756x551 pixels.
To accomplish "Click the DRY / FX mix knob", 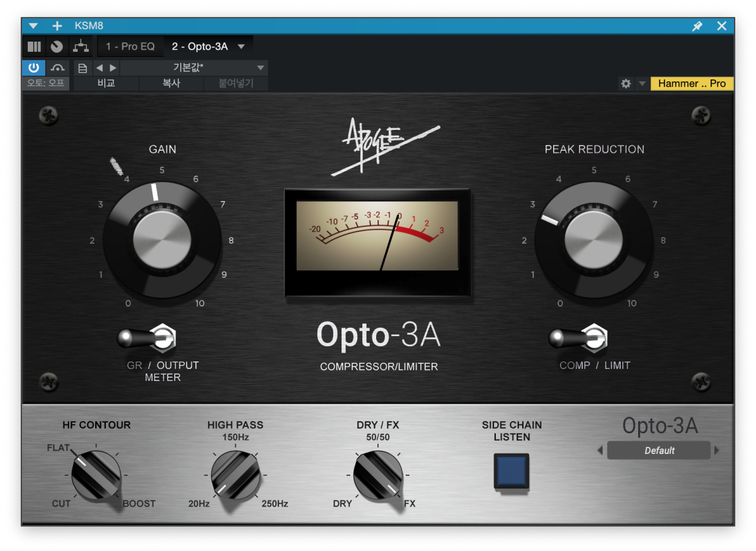I will tap(378, 476).
